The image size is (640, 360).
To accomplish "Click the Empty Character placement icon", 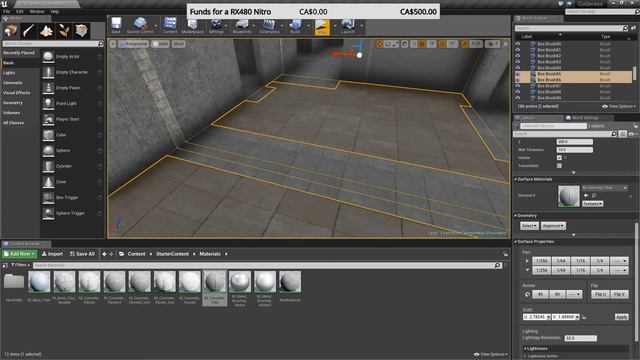I will (48, 72).
